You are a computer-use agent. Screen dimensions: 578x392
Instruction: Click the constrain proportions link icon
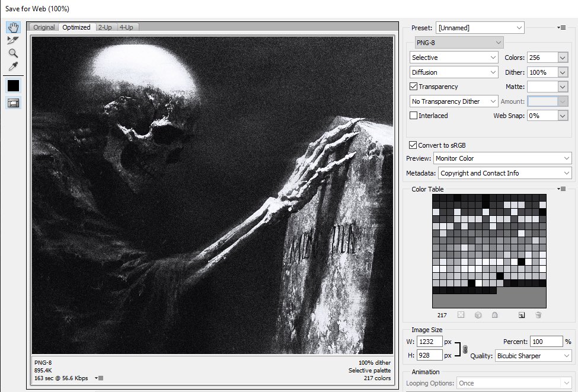coord(465,349)
